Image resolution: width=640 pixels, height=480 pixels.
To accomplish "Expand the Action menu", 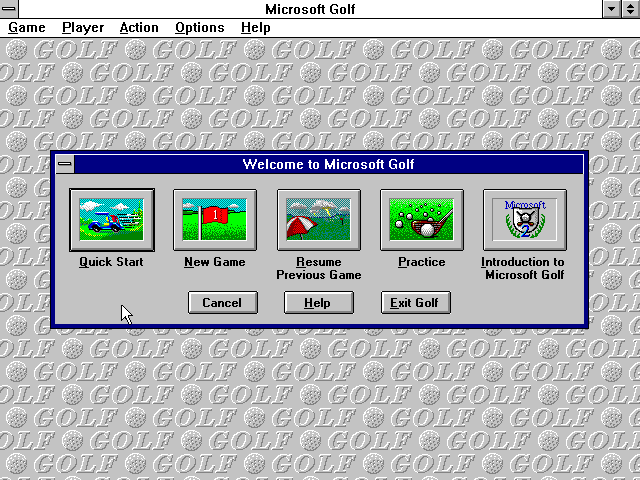I will point(139,28).
